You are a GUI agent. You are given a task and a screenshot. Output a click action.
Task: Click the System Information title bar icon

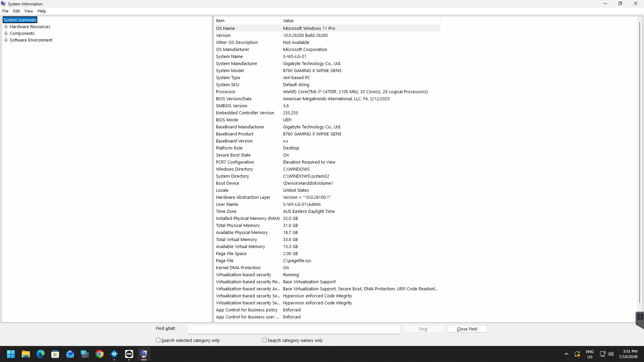click(3, 4)
